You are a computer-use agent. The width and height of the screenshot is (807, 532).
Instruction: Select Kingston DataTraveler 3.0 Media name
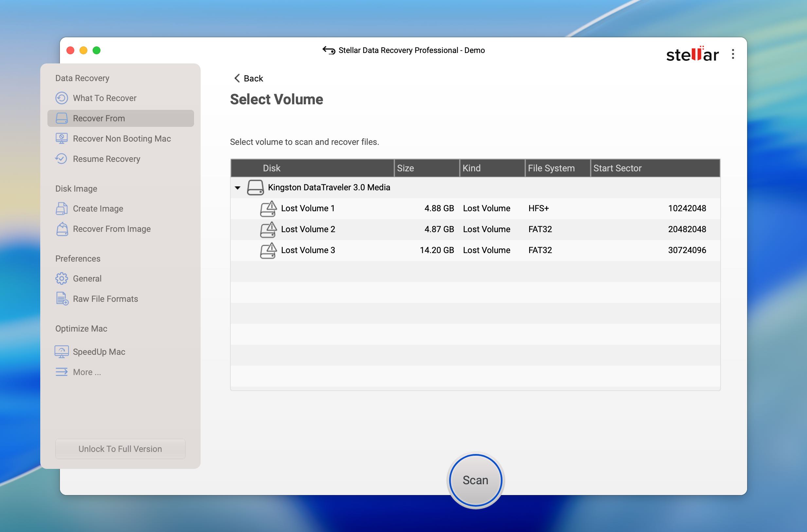329,187
